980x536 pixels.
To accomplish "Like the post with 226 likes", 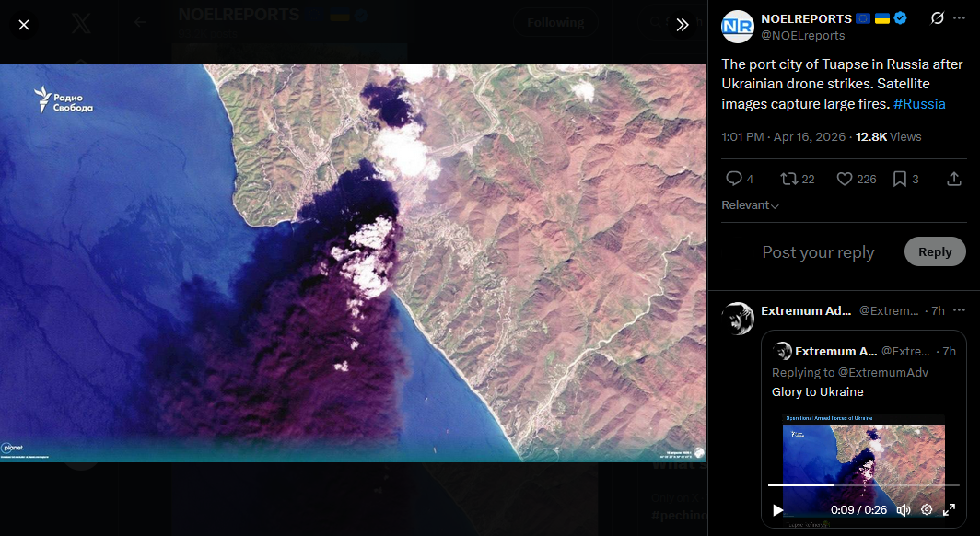I will point(857,180).
